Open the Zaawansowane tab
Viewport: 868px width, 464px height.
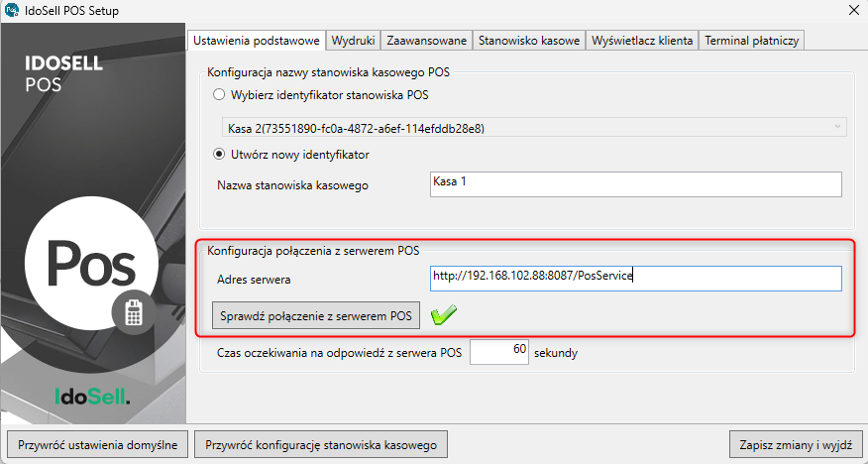426,41
